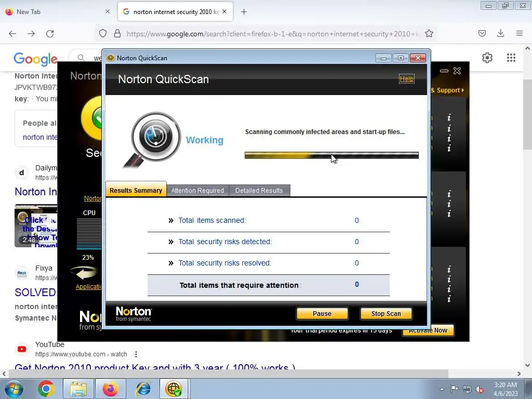The height and width of the screenshot is (399, 532).
Task: Open Windows Explorer from the taskbar
Action: click(x=78, y=389)
